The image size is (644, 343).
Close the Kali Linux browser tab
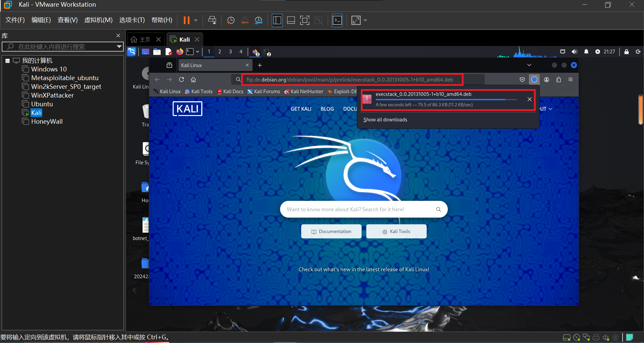click(x=247, y=65)
